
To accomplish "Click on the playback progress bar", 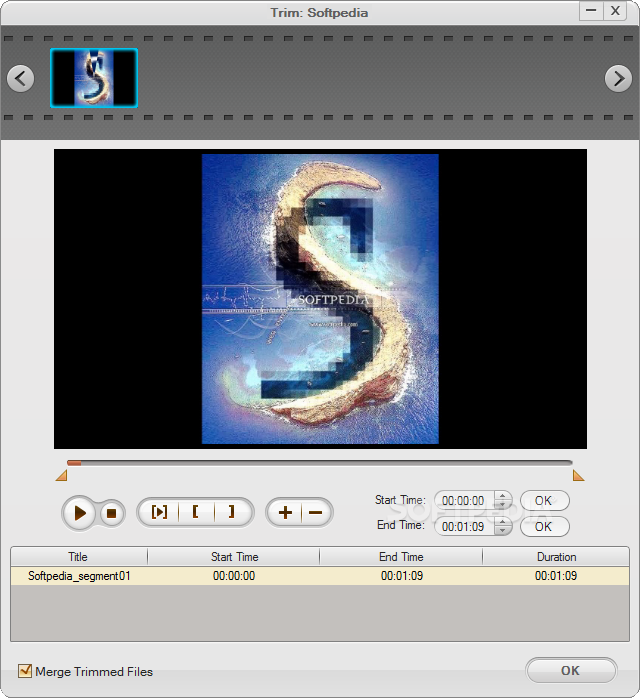I will point(320,463).
